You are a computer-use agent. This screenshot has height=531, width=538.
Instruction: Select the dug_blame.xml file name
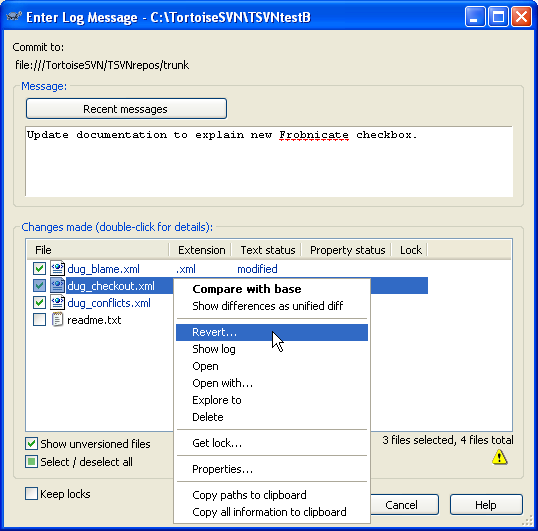103,269
